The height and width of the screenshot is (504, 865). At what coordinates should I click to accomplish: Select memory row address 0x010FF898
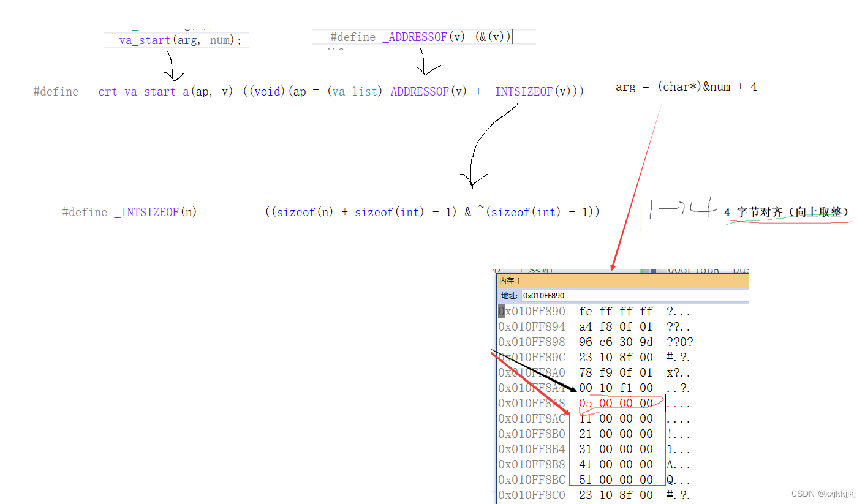tap(532, 342)
